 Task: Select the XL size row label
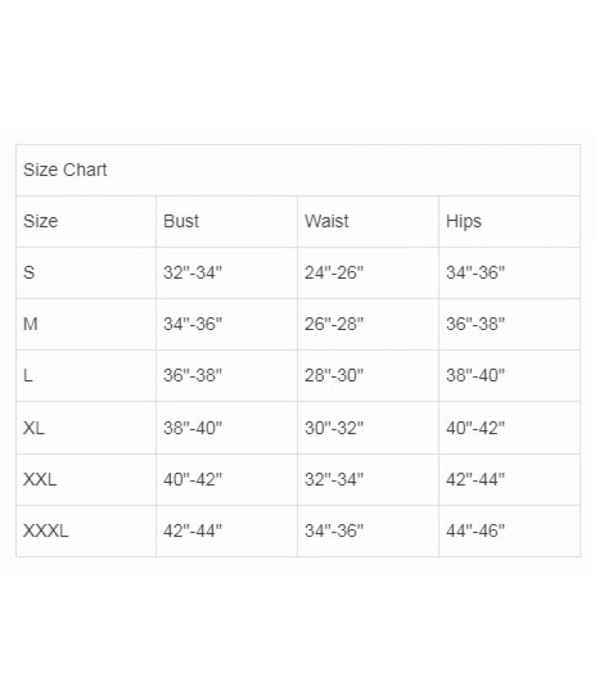[34, 428]
